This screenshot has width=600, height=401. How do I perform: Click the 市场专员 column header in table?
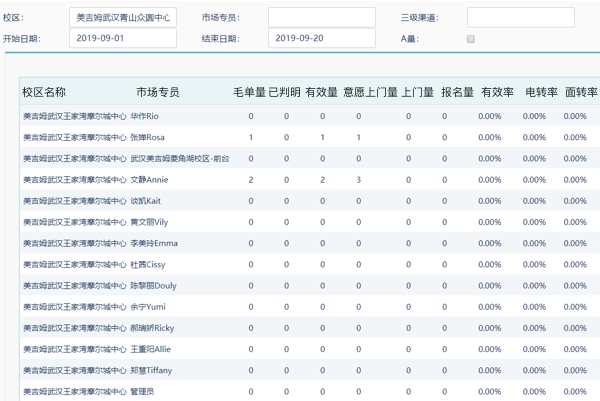(157, 92)
